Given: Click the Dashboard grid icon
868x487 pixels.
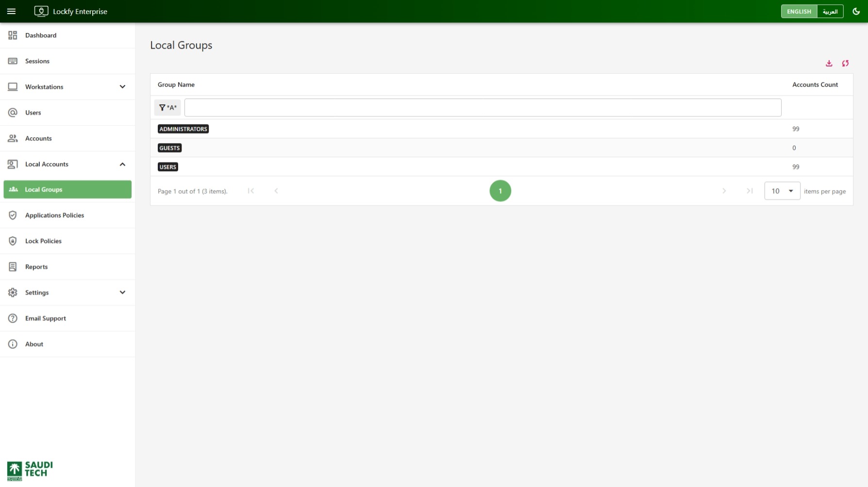Looking at the screenshot, I should [x=13, y=35].
